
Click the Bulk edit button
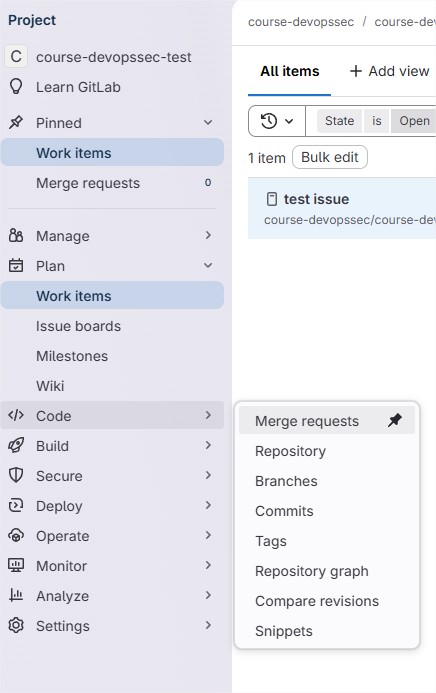coord(330,157)
